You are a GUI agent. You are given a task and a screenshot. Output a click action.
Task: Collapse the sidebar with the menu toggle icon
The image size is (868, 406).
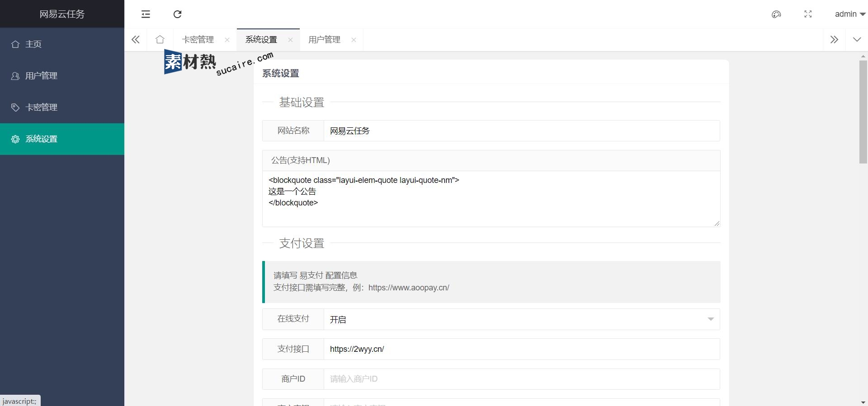point(146,14)
